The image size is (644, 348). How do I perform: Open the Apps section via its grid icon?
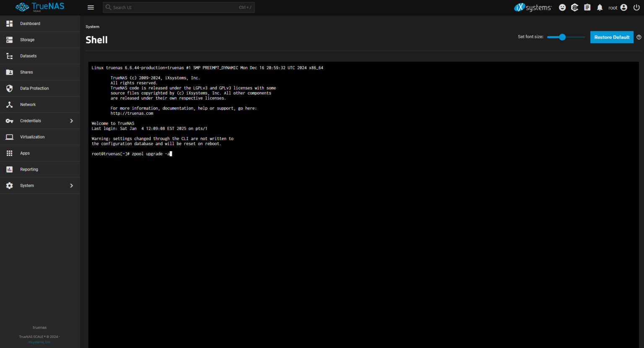coord(9,153)
